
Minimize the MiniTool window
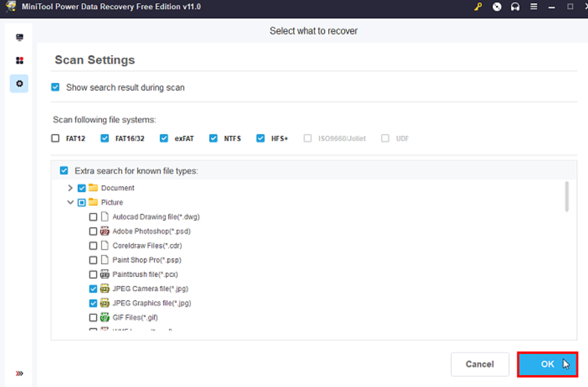[x=552, y=7]
